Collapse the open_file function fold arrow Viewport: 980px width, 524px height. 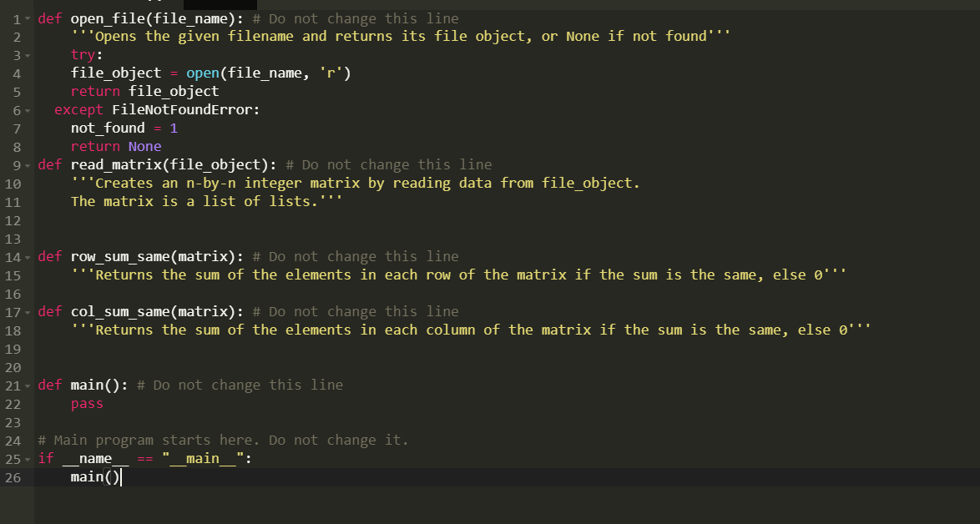28,19
